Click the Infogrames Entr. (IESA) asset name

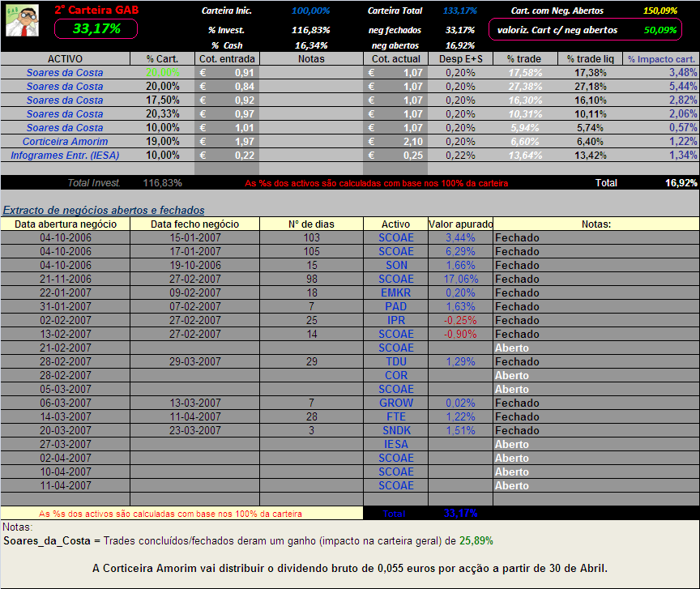[65, 156]
